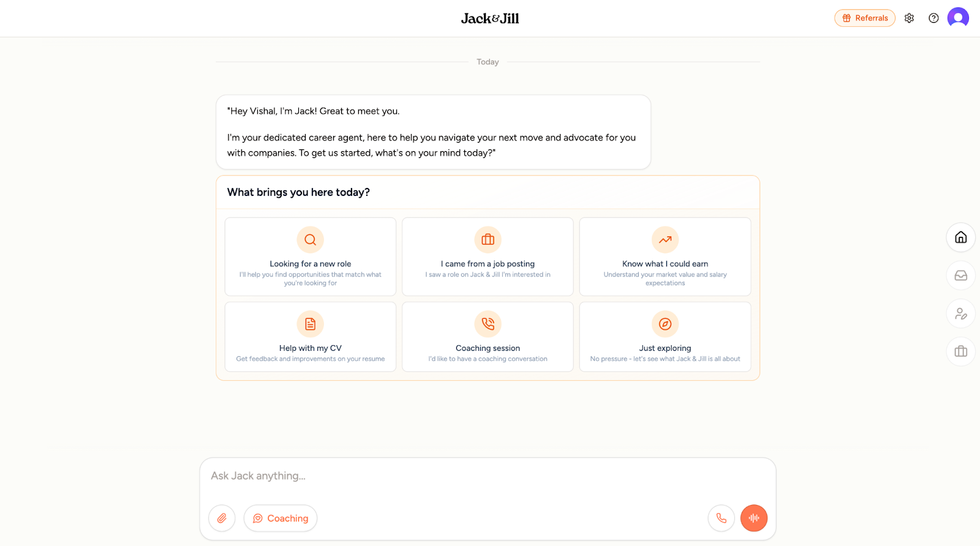Toggle the Coaching mode chip
The height and width of the screenshot is (546, 980).
click(x=281, y=518)
